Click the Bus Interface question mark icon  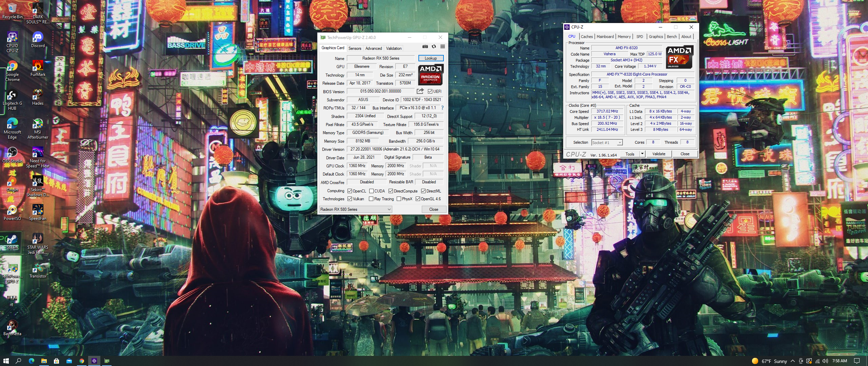click(442, 108)
